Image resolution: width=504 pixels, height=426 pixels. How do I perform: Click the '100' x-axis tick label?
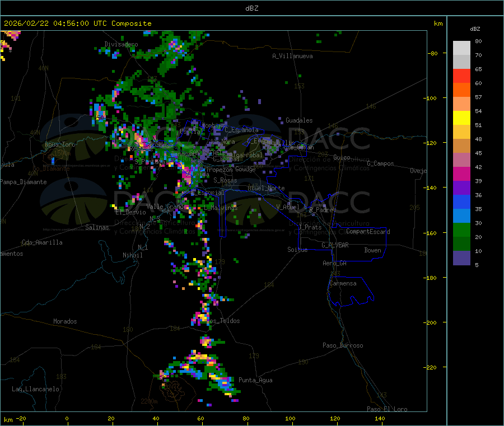[x=290, y=418]
